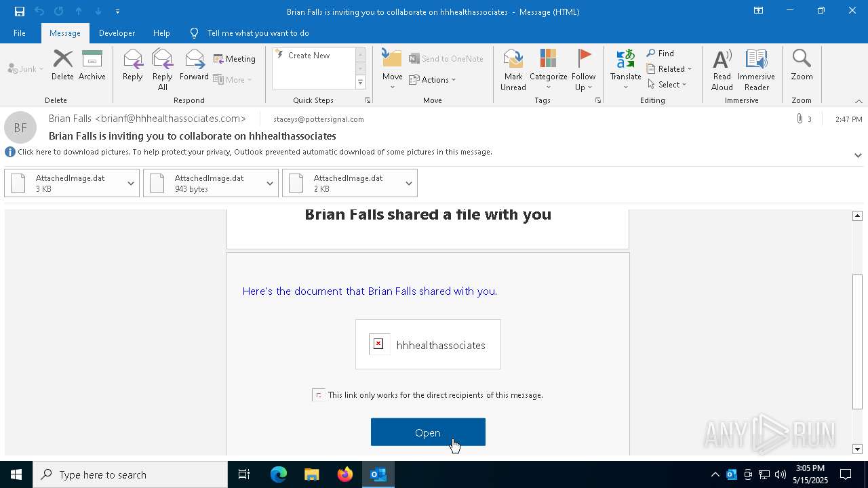Archive the email
Viewport: 868px width, 488px height.
(92, 66)
